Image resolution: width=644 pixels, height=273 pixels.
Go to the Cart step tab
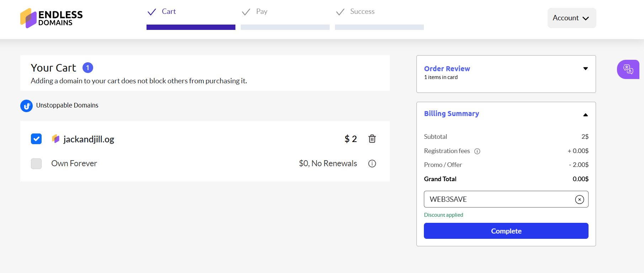pyautogui.click(x=169, y=12)
